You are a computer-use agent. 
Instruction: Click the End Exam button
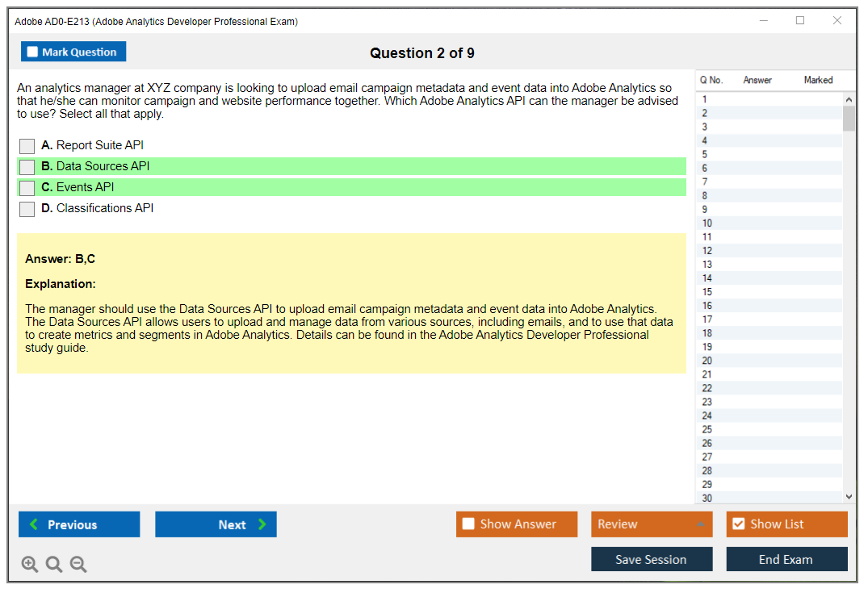click(786, 559)
